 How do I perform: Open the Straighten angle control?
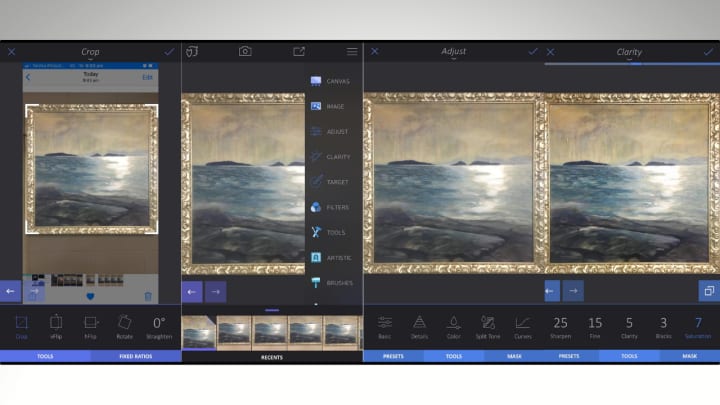pos(159,327)
